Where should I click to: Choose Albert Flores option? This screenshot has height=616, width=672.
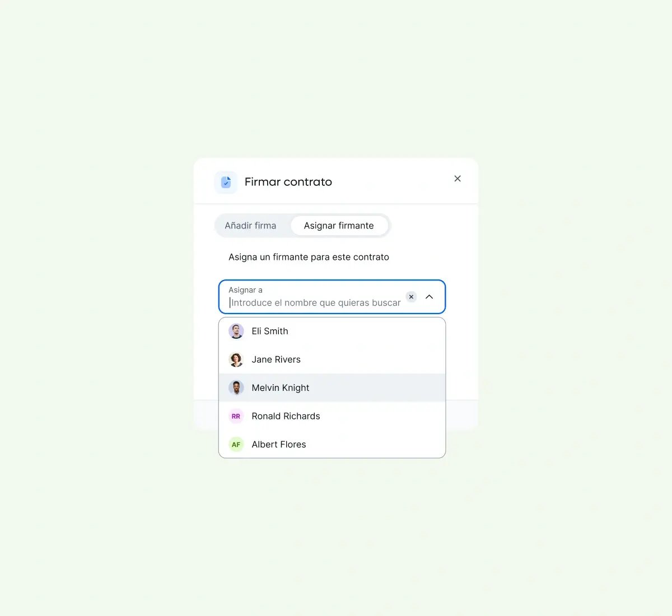[x=332, y=444]
